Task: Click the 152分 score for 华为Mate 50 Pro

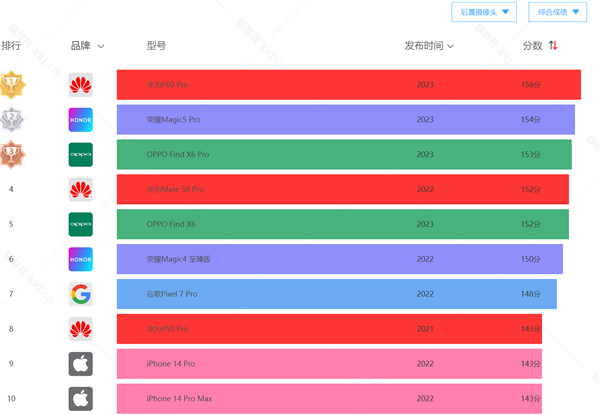Action: pos(530,189)
